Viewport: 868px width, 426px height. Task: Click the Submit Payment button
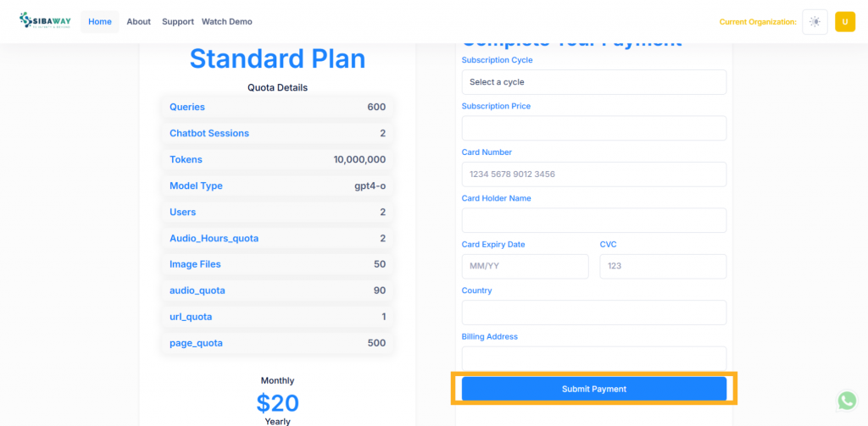594,389
